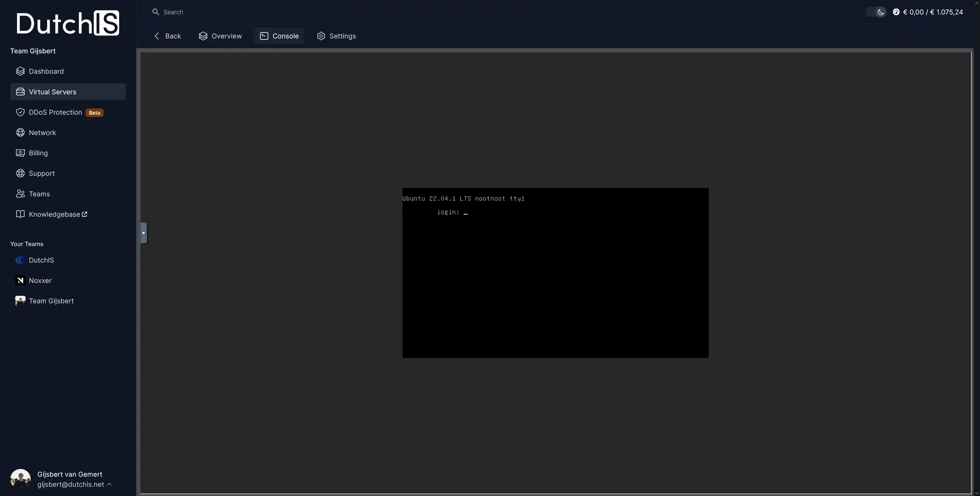Expand the user account menu chevron

(109, 484)
